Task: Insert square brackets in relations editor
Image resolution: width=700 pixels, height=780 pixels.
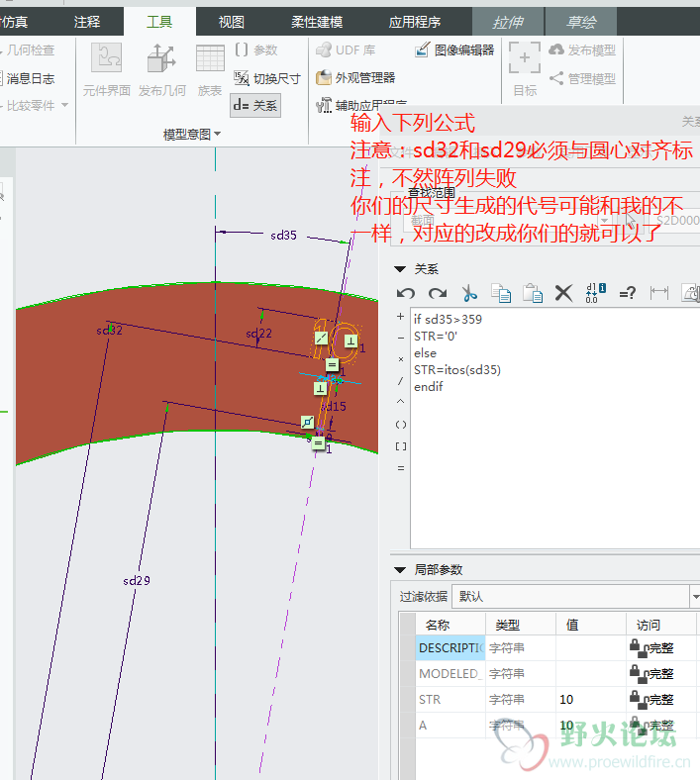Action: click(x=401, y=446)
